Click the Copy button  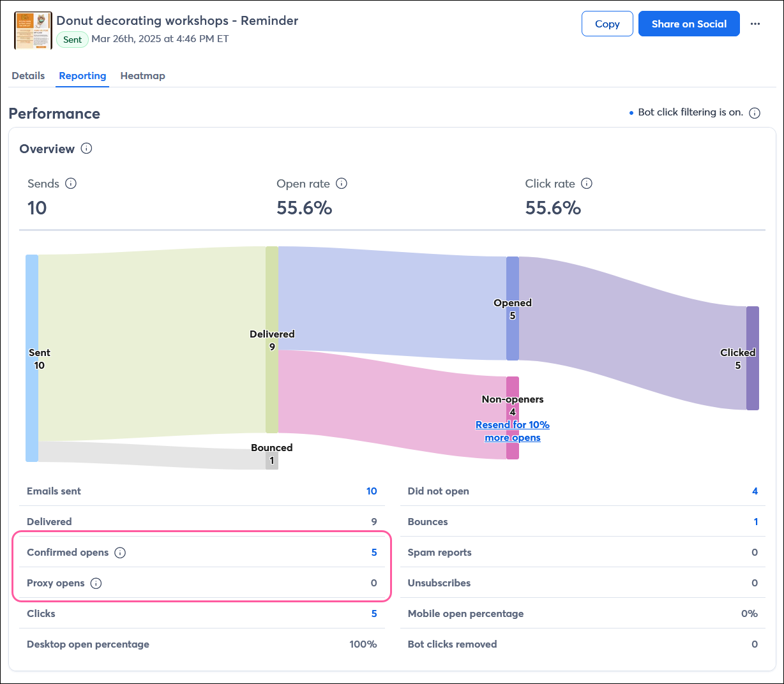click(607, 24)
